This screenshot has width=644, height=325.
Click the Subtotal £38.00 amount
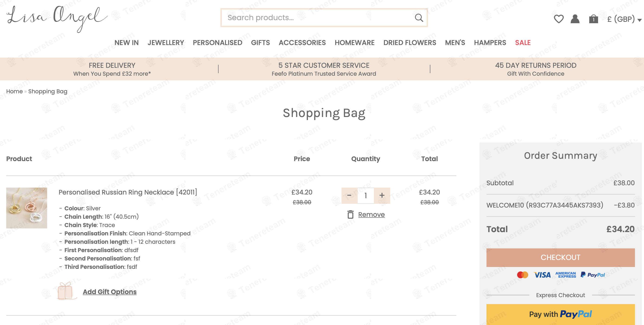[x=624, y=183]
